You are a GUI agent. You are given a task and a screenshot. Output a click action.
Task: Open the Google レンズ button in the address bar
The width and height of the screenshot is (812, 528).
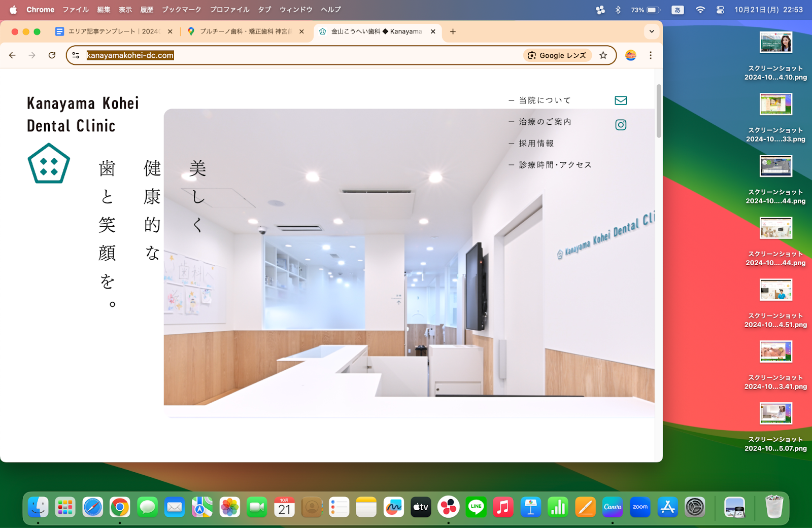(x=557, y=55)
